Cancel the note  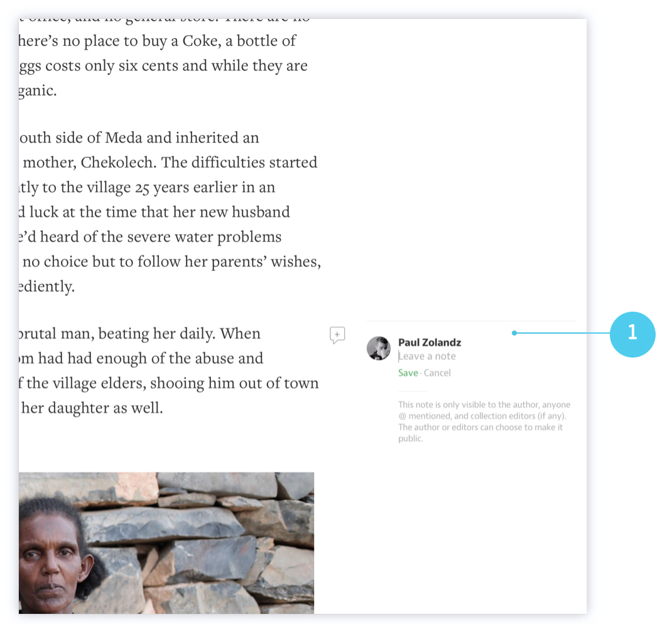pyautogui.click(x=437, y=373)
